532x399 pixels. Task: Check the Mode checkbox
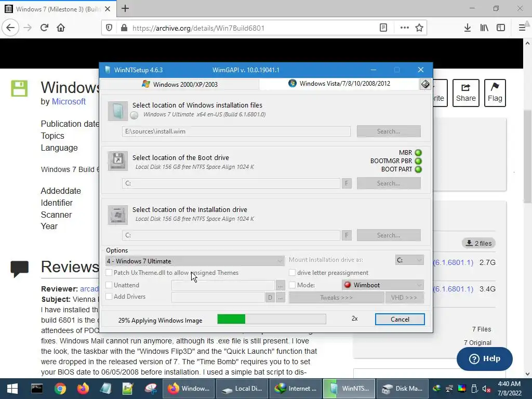[x=292, y=285]
